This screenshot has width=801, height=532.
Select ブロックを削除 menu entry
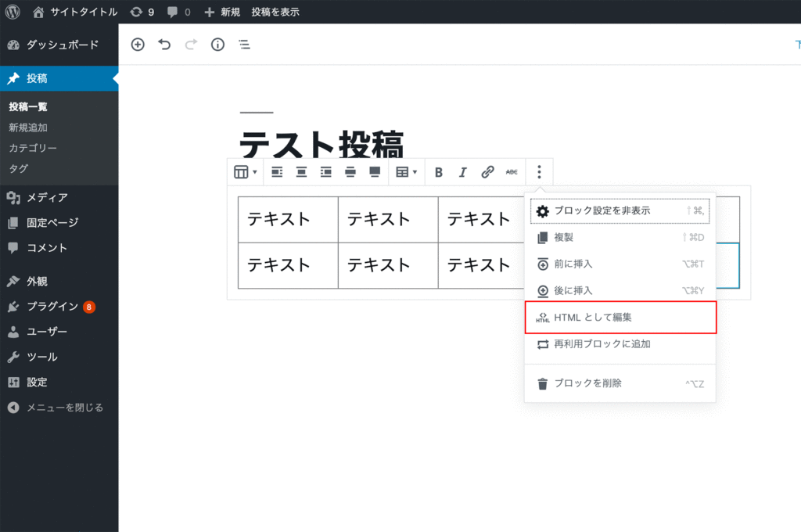(620, 384)
